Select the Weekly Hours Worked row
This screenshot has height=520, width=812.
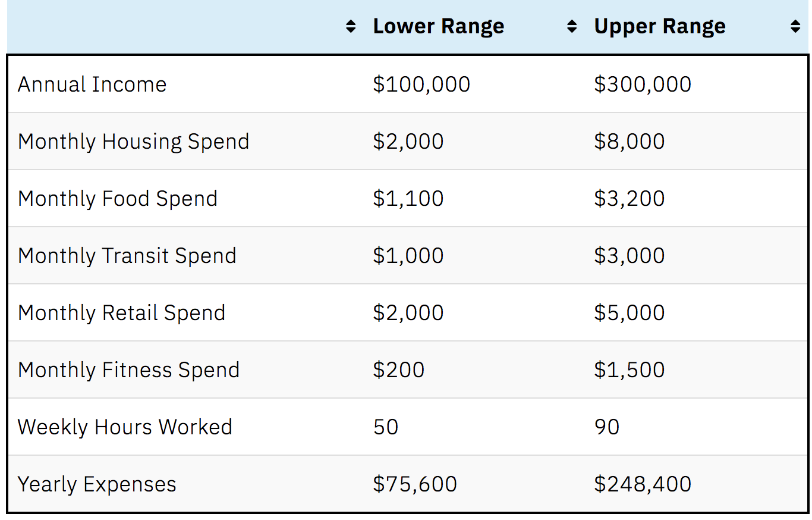pyautogui.click(x=408, y=427)
